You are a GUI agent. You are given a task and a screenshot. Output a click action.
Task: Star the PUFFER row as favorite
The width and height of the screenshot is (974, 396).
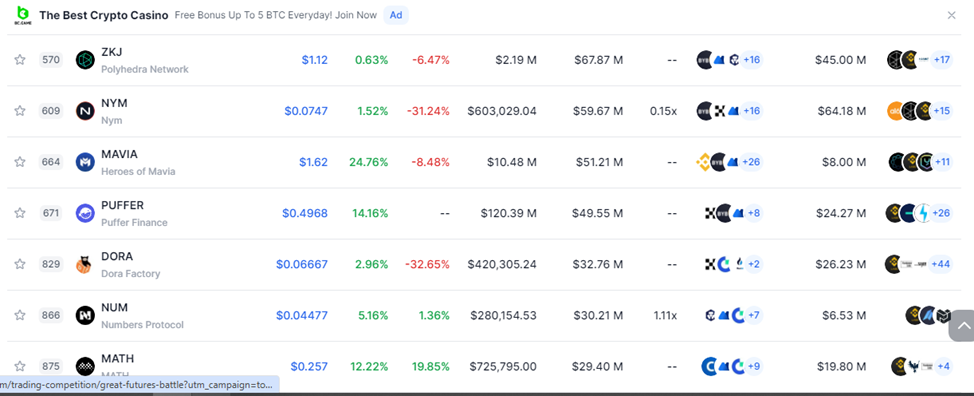click(20, 213)
